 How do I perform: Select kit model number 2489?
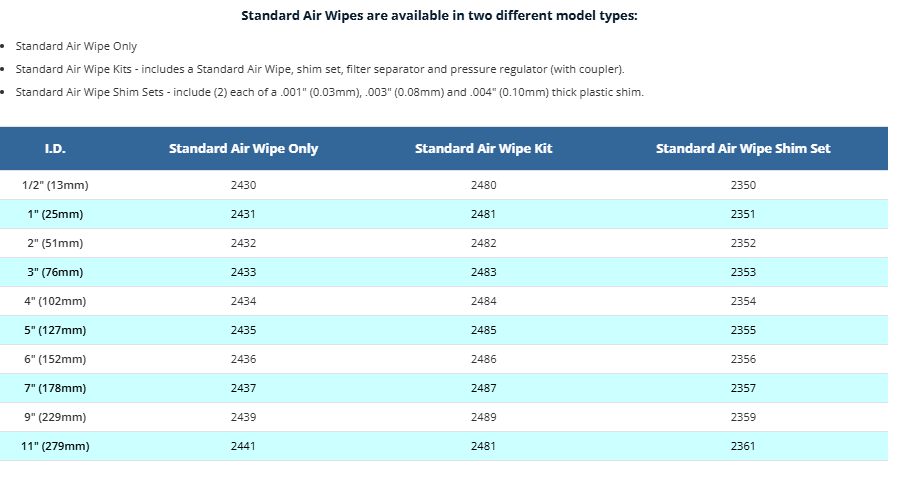pos(483,417)
